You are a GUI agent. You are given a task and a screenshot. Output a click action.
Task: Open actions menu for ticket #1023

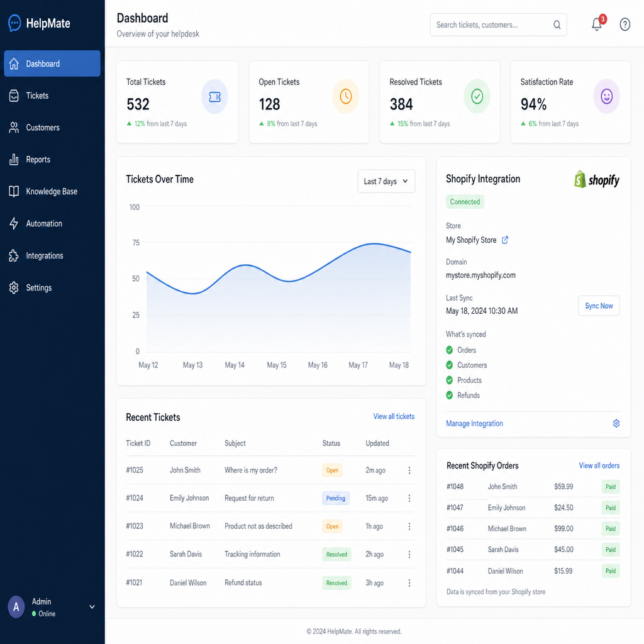click(409, 526)
